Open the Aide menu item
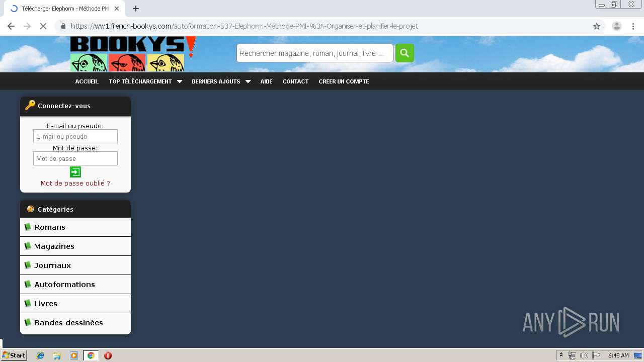The image size is (644, 362). click(x=266, y=81)
